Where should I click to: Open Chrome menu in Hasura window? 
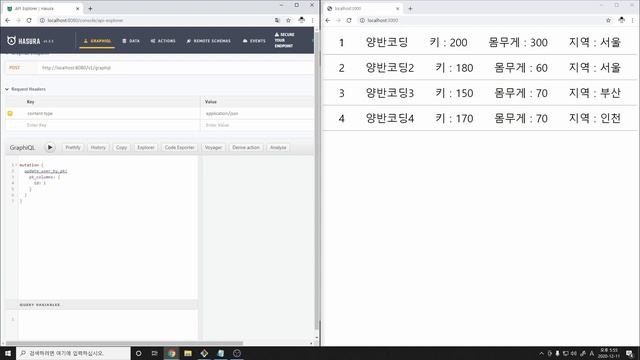[313, 20]
